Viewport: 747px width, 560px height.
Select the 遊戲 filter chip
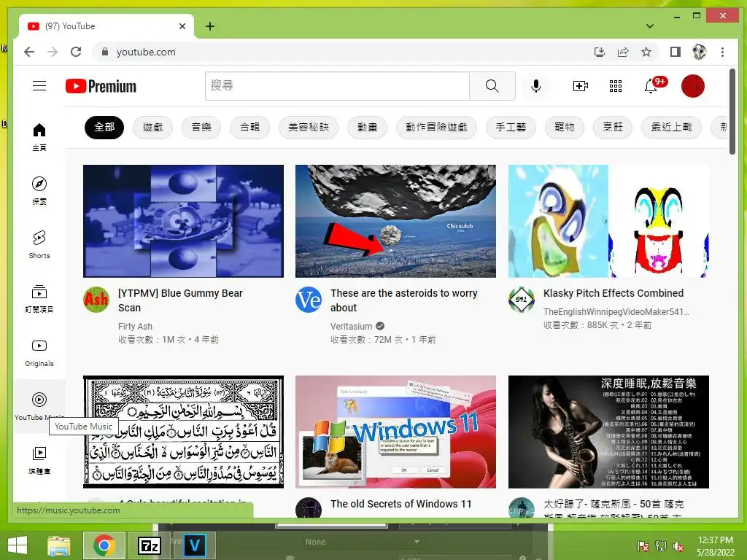point(152,127)
